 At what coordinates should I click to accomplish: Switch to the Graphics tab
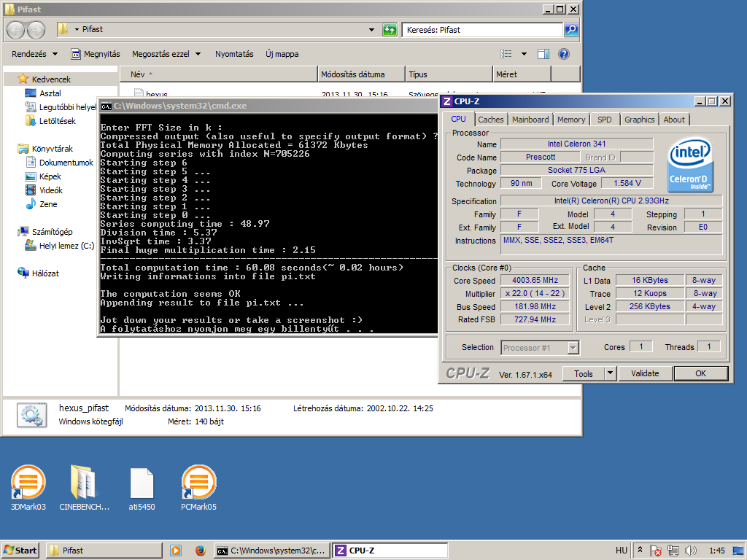(x=639, y=120)
